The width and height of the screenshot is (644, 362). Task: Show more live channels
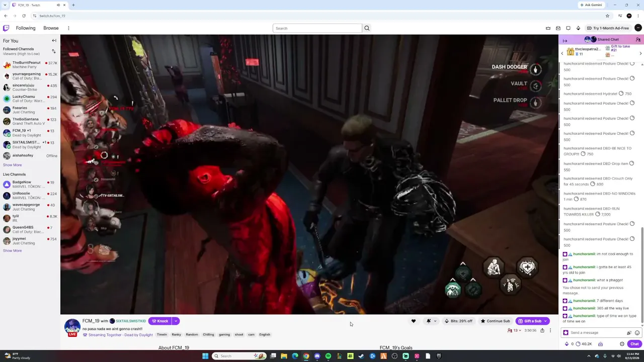click(12, 250)
